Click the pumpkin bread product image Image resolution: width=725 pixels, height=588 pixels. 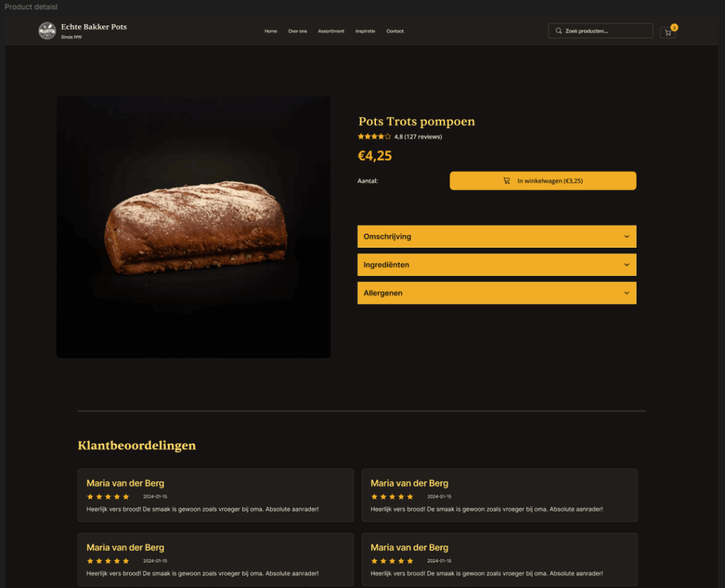[x=193, y=227]
